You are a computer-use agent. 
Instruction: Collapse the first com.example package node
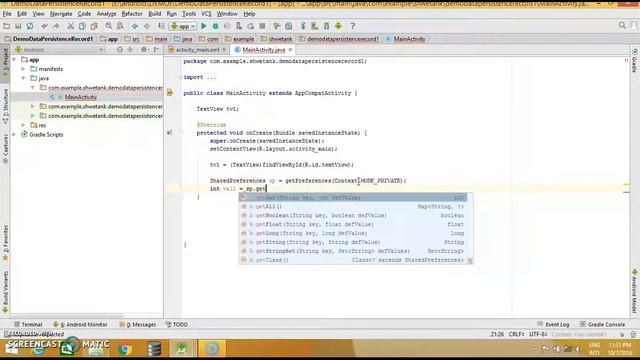(33, 88)
